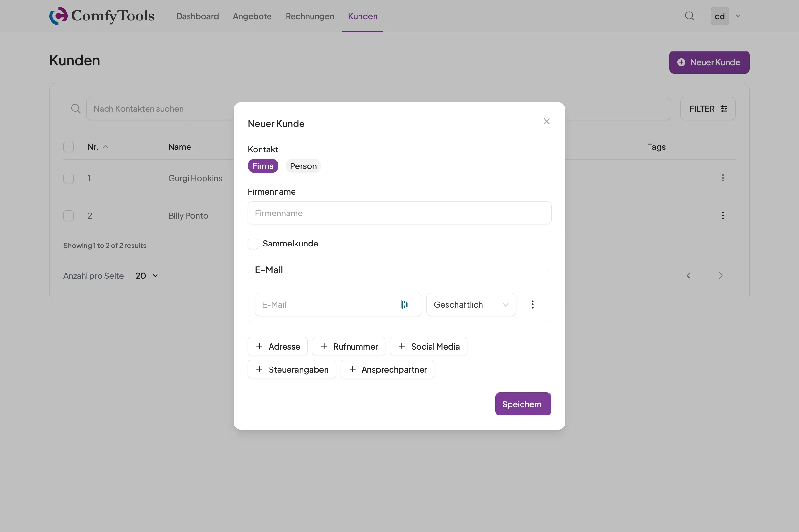Open row actions for Billy Ponto
This screenshot has height=532, width=799.
pos(723,215)
